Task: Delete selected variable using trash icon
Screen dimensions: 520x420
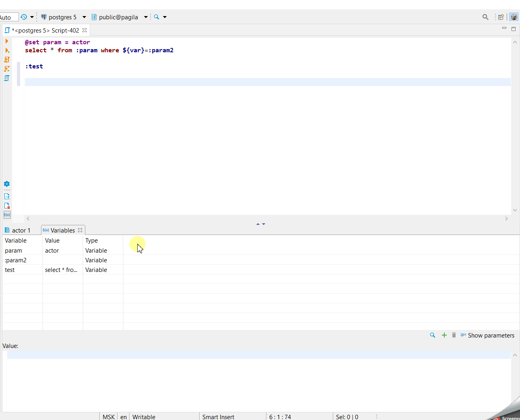Action: (x=454, y=335)
